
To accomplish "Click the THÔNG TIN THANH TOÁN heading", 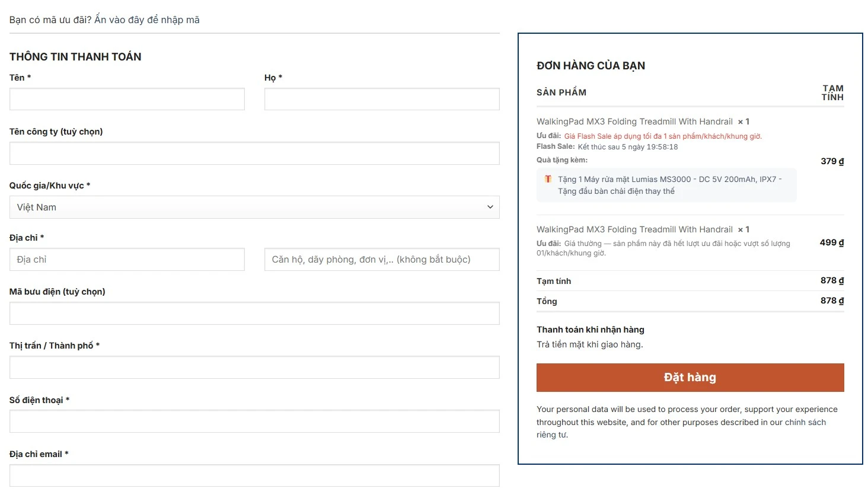I will click(x=75, y=57).
